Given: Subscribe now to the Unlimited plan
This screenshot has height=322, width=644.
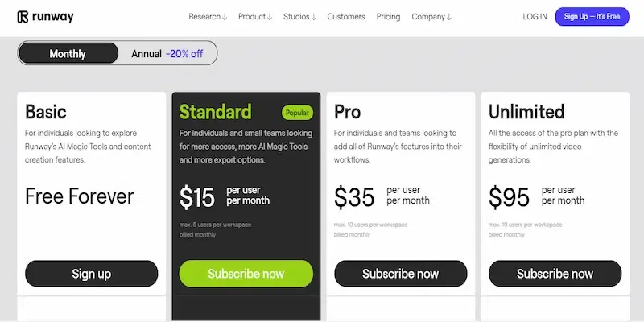Looking at the screenshot, I should pos(555,274).
